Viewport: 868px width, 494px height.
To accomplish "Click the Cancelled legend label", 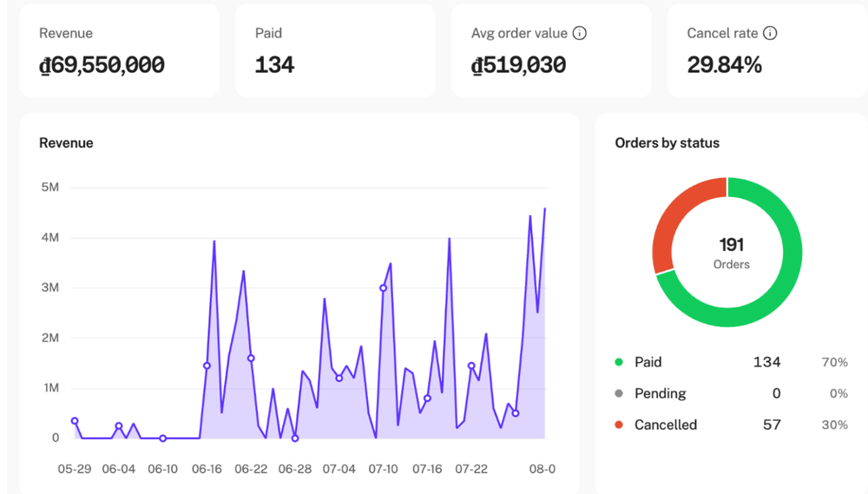I will tap(666, 425).
